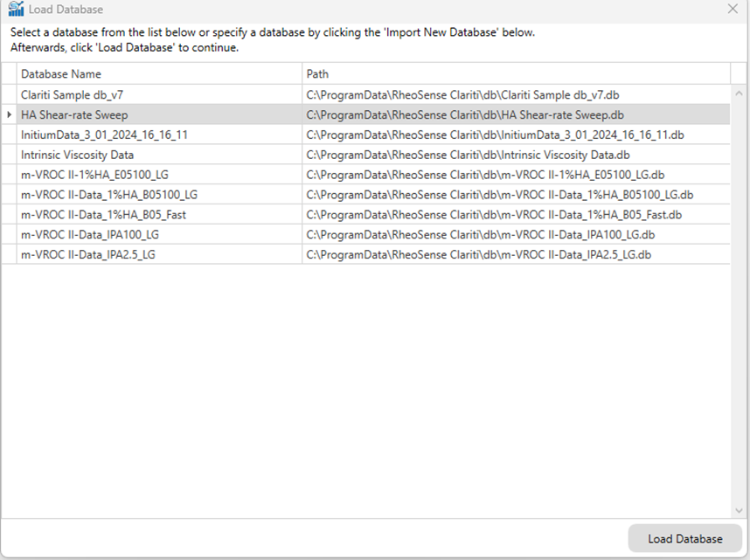Select the Intrinsic Viscosity Data row
750x560 pixels.
pos(366,155)
